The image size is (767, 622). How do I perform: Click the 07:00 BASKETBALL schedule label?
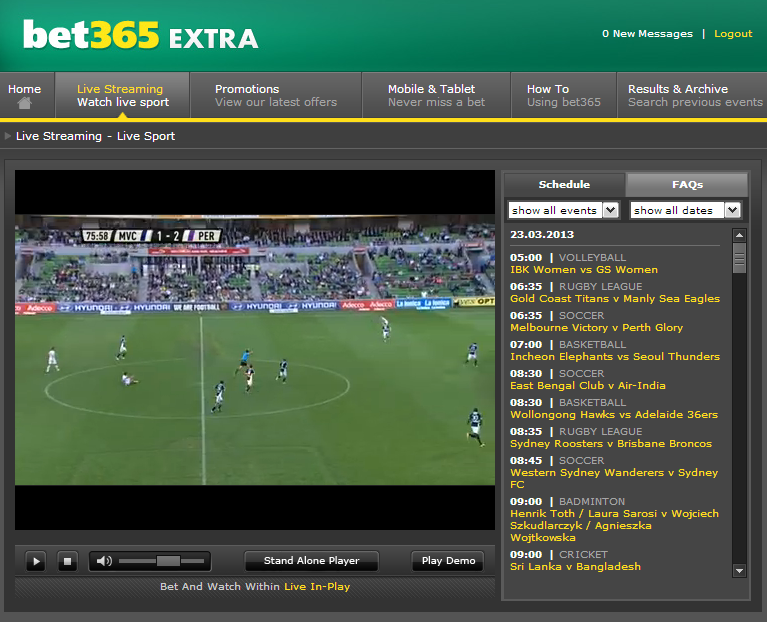(x=568, y=344)
